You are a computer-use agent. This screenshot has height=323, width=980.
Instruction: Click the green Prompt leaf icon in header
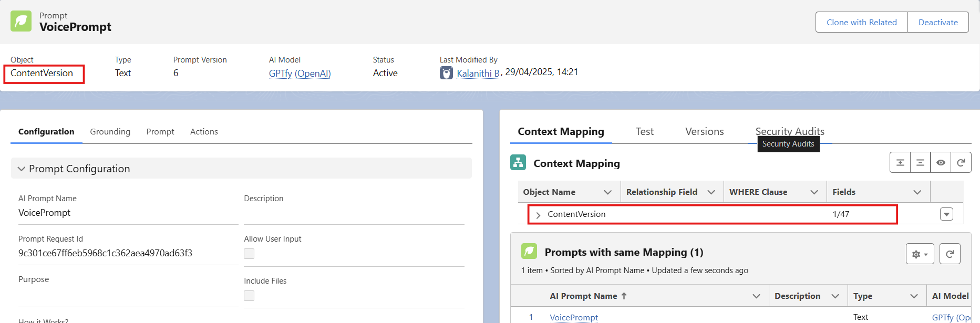coord(21,21)
